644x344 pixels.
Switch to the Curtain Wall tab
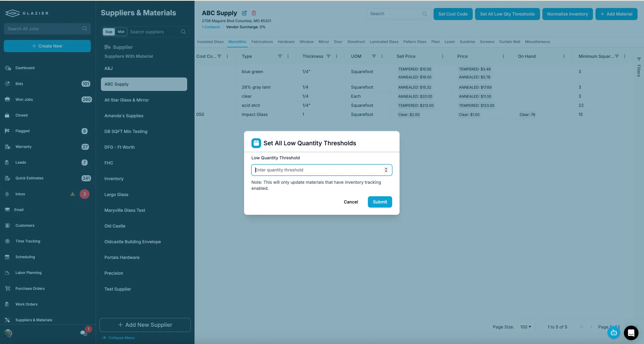[510, 42]
